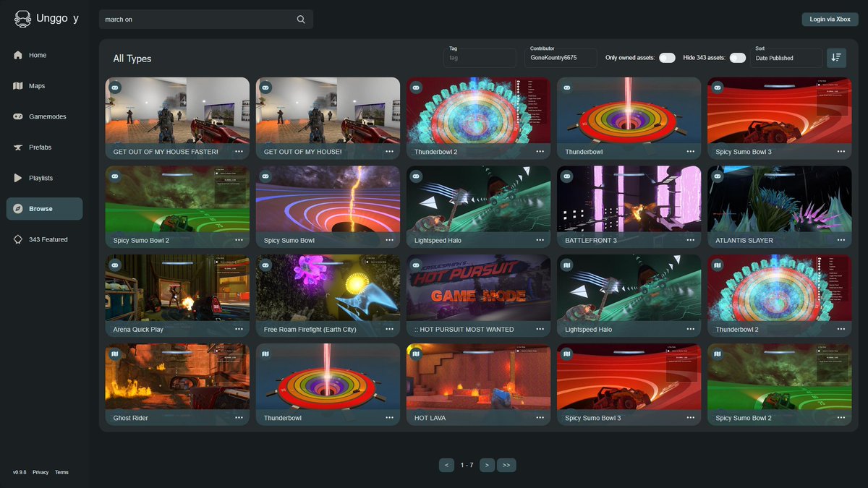Click the 1 - 7 page indicator
The width and height of the screenshot is (868, 488).
click(x=467, y=465)
